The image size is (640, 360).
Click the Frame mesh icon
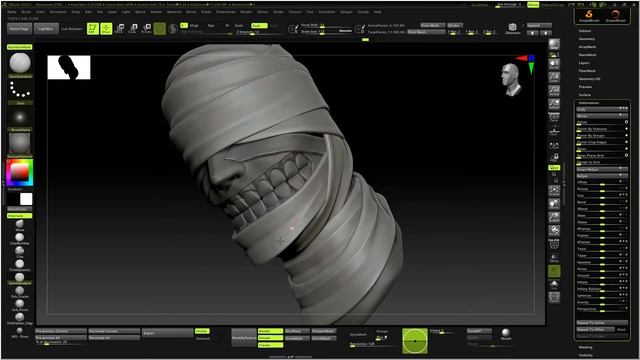[x=554, y=191]
